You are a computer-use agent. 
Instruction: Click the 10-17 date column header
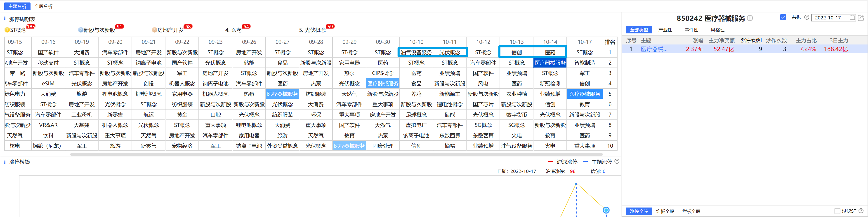coord(584,42)
